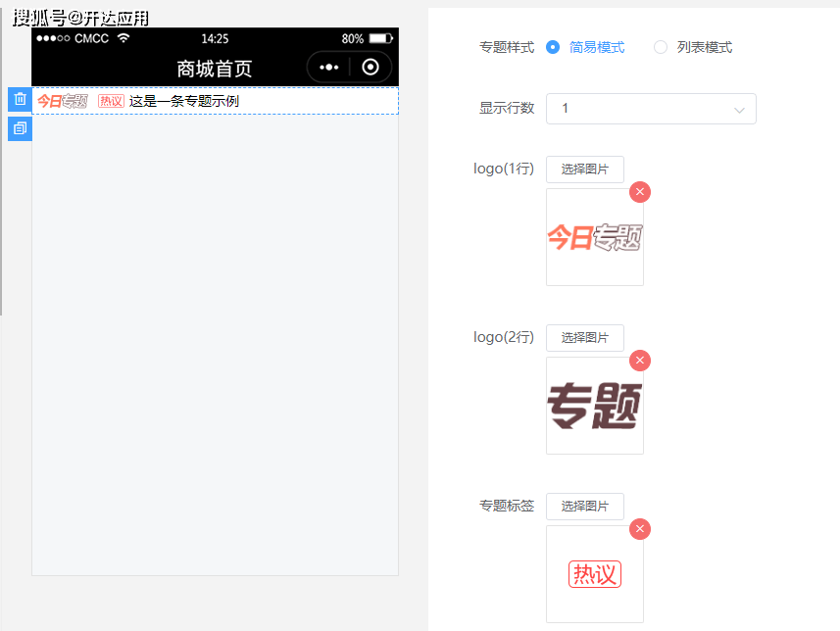
Task: Select the 这是一条专题示例 text in preview
Action: click(x=184, y=101)
